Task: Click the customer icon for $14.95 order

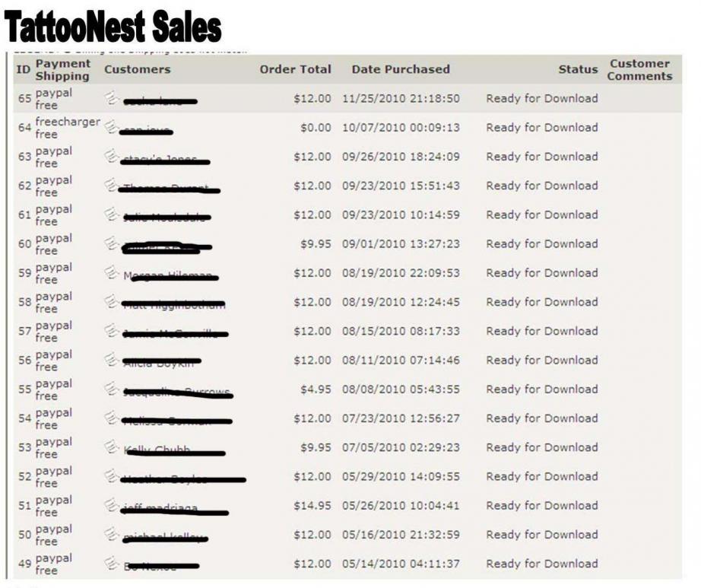Action: click(112, 504)
